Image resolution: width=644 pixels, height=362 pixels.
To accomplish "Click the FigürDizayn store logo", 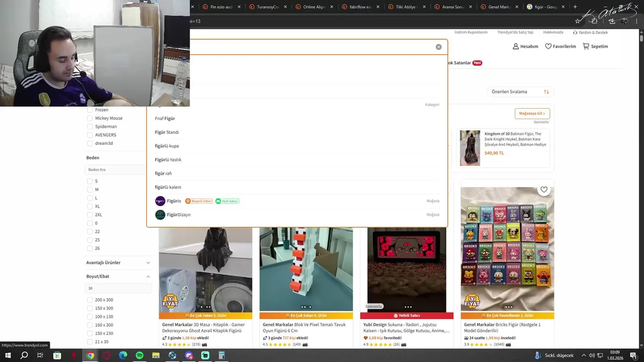I will tap(160, 215).
